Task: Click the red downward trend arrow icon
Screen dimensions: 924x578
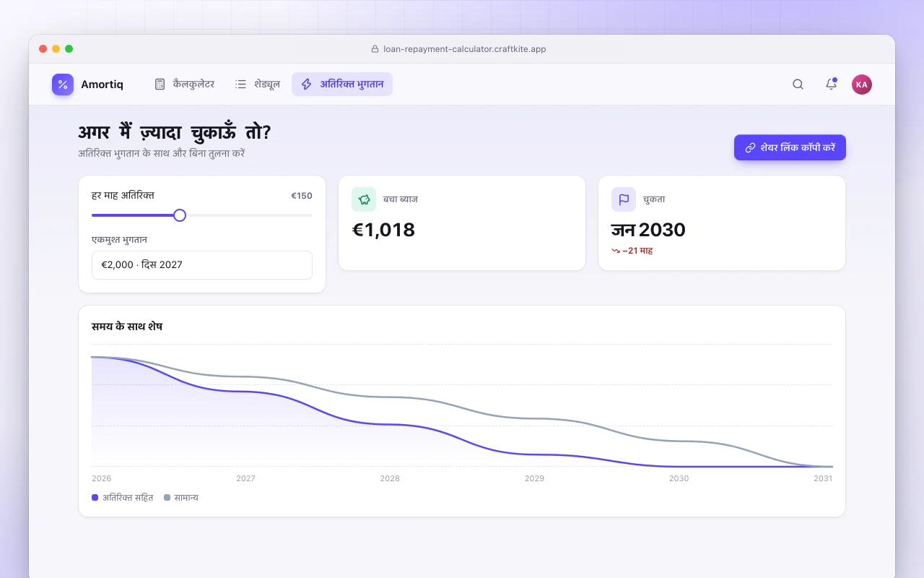Action: point(616,251)
